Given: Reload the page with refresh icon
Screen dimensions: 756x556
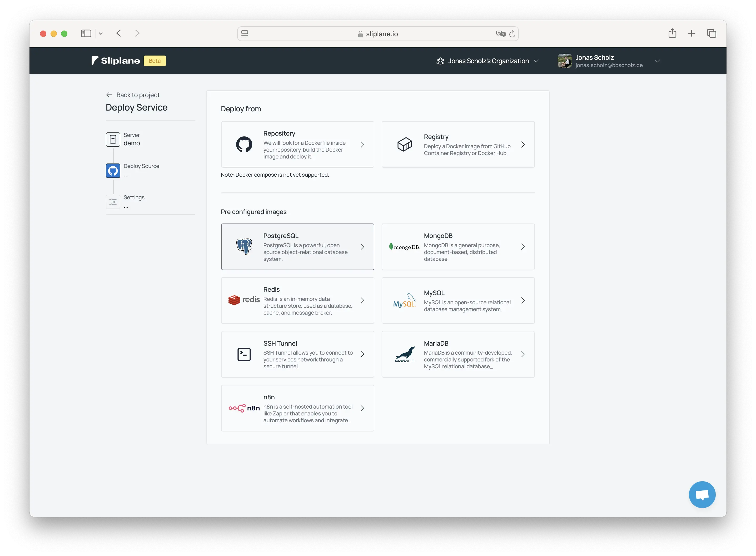Looking at the screenshot, I should 512,34.
